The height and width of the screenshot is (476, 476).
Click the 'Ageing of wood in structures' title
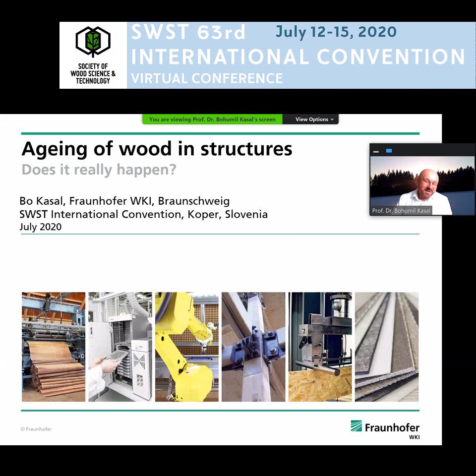(x=157, y=149)
